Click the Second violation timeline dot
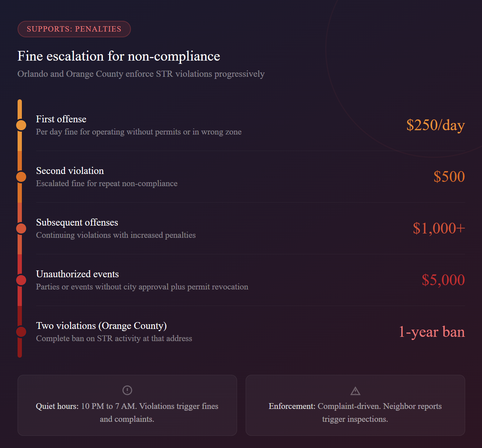Screen dimensions: 482x448 [x=21, y=177]
